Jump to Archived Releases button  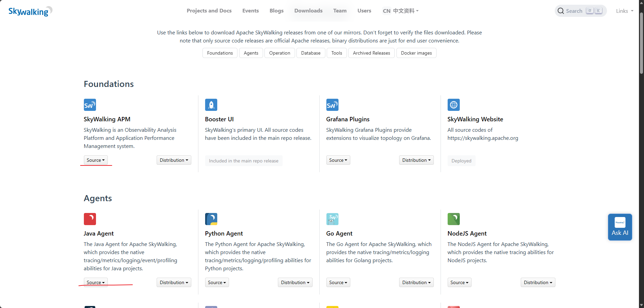[x=372, y=53]
